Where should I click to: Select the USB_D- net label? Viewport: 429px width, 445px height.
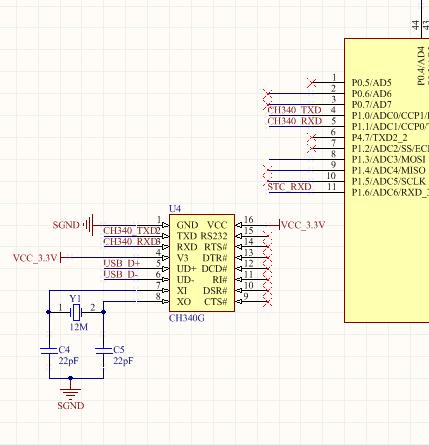click(x=121, y=274)
